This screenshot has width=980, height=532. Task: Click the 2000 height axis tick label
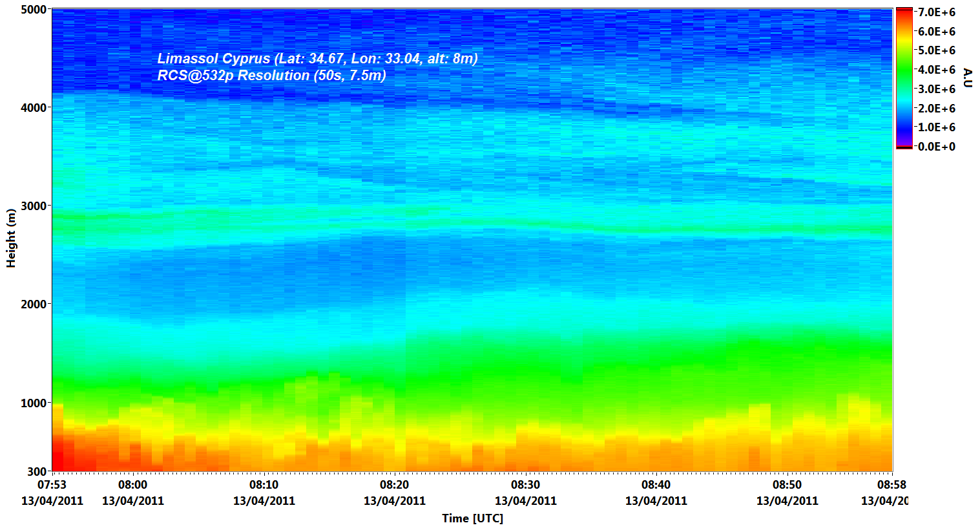pos(33,304)
